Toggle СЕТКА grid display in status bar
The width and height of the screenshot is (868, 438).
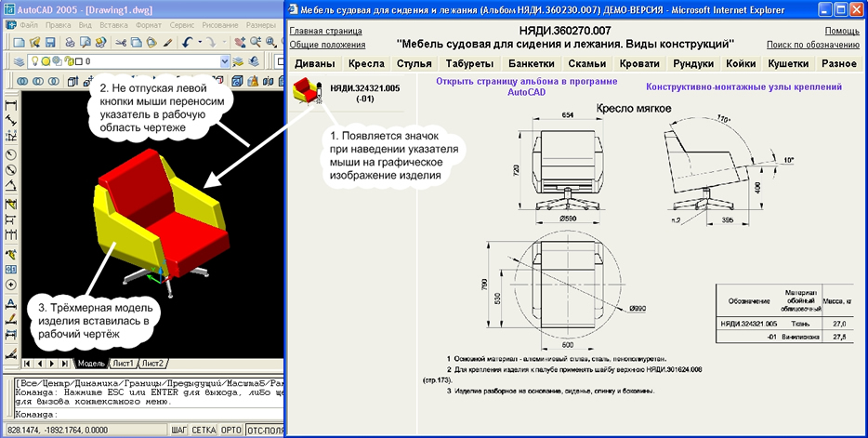coord(204,431)
